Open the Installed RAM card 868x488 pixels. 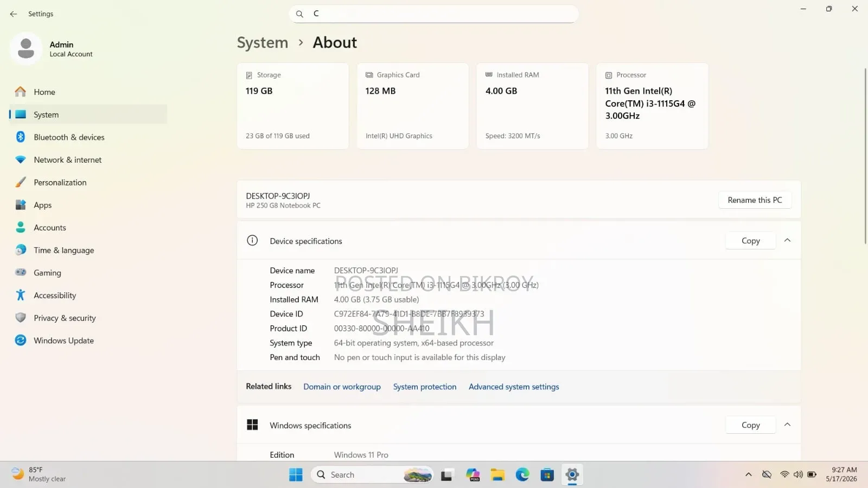[x=533, y=106]
